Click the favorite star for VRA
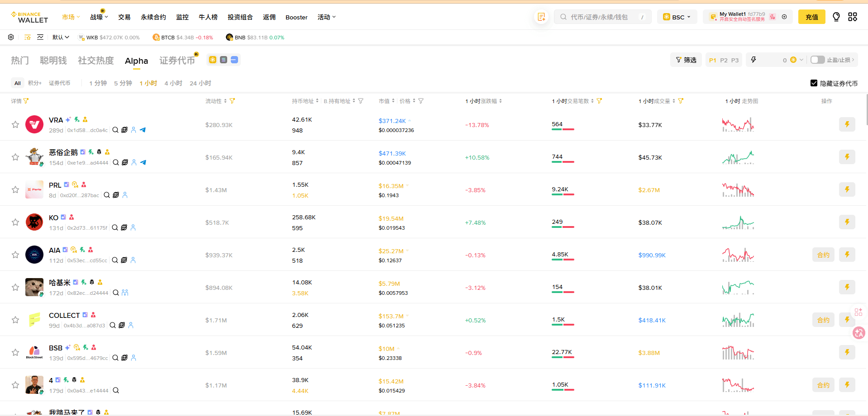Viewport: 868px width, 416px height. click(x=15, y=124)
